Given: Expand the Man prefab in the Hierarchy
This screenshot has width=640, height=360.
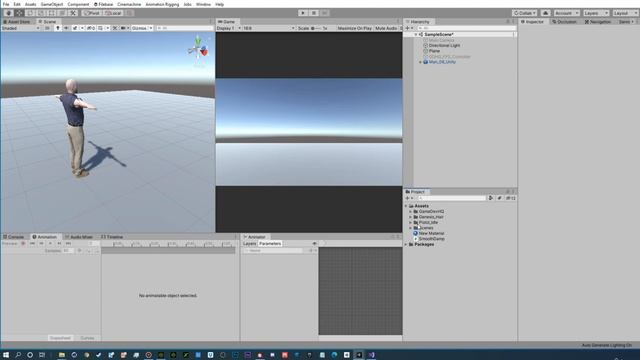Looking at the screenshot, I should tap(420, 62).
